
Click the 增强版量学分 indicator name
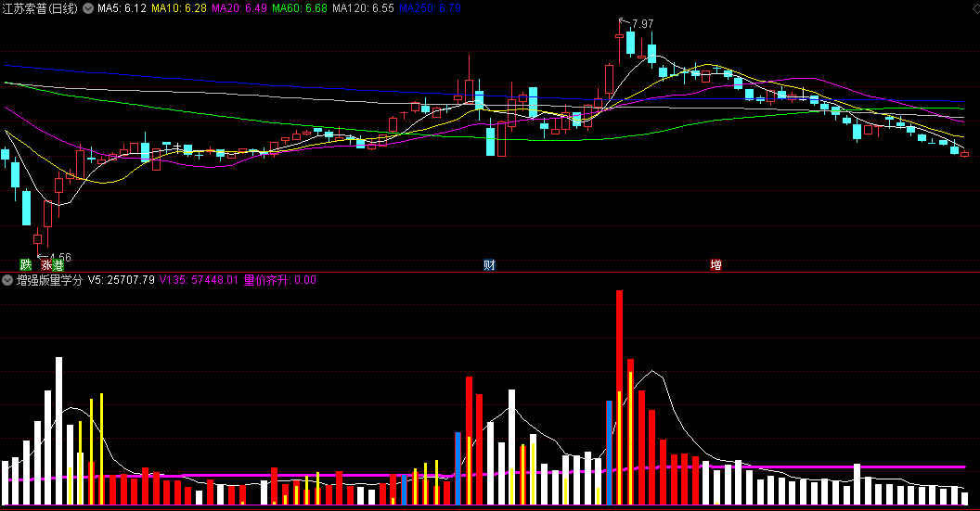tap(49, 280)
